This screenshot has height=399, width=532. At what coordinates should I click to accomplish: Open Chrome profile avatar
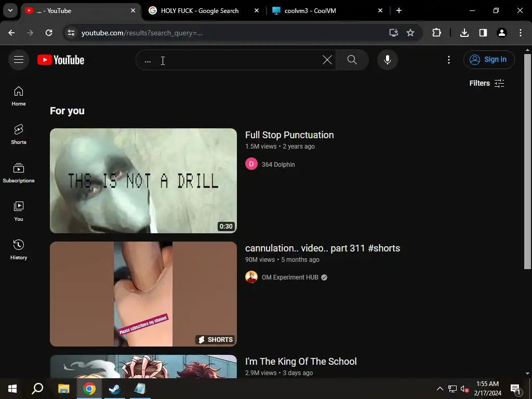(x=502, y=33)
